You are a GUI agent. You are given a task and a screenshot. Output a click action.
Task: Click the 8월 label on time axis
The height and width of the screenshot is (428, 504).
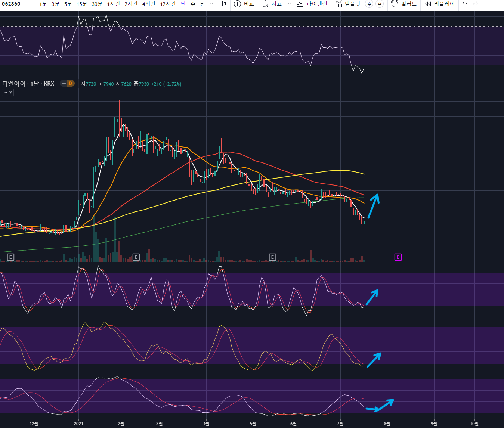coord(387,424)
